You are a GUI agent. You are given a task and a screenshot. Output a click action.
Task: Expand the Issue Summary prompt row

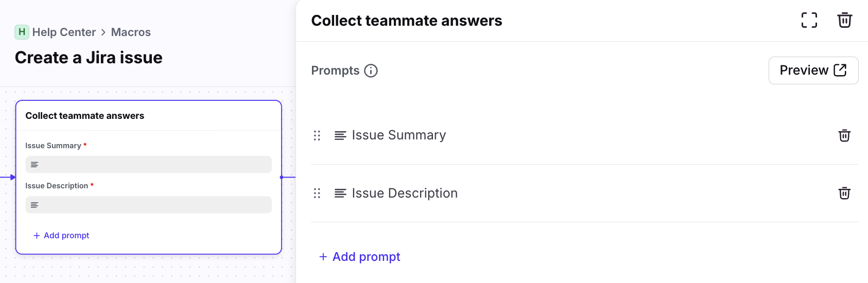[x=398, y=135]
